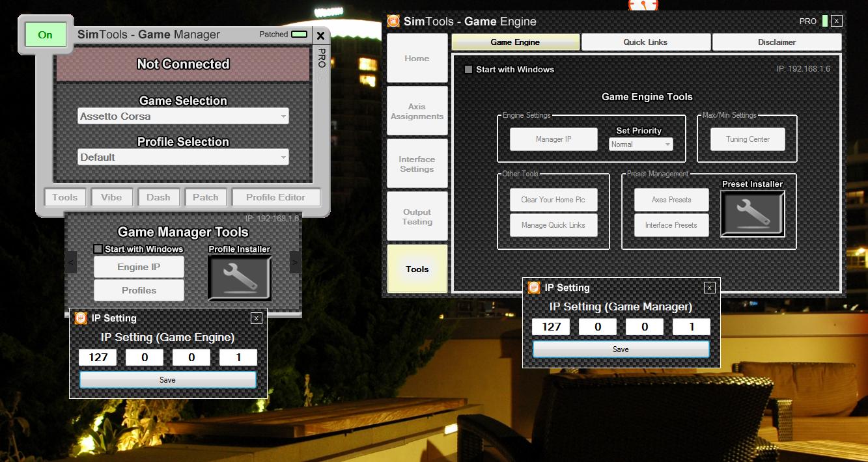
Task: Close the IP Setting (Game Engine) dialog
Action: (257, 318)
